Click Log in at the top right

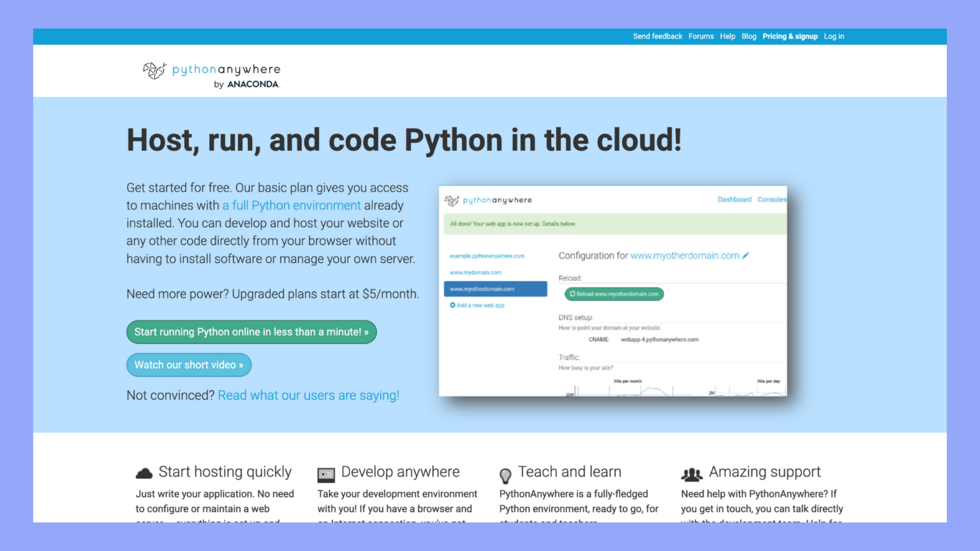[833, 36]
